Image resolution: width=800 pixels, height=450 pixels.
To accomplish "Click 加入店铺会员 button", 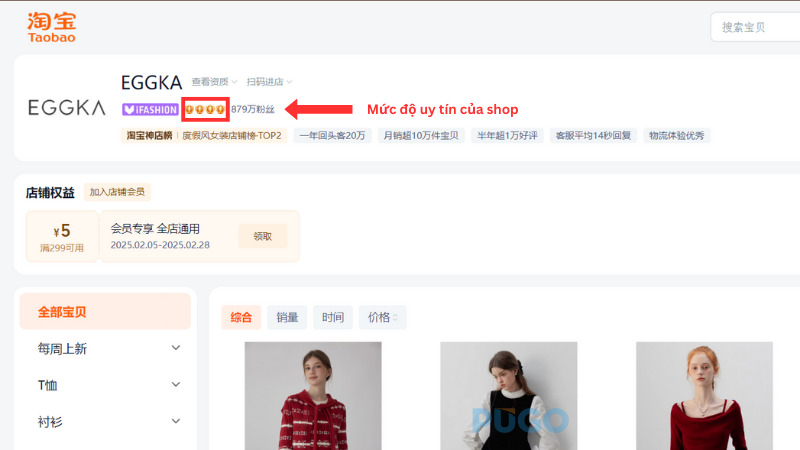I will [117, 192].
